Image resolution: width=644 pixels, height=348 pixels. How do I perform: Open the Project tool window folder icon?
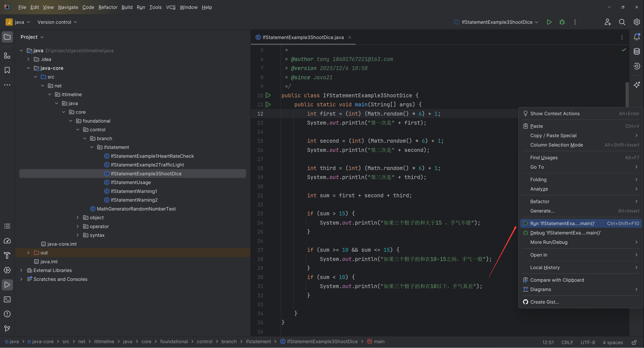7,37
